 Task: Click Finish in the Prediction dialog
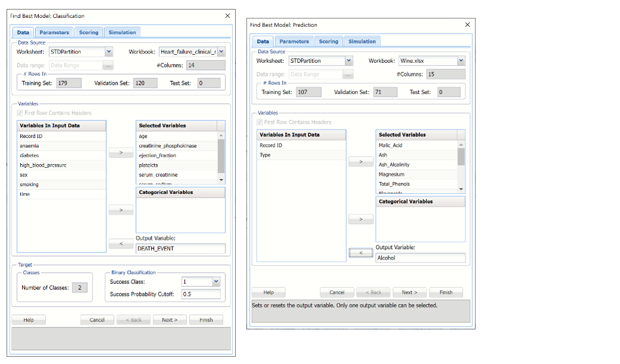(x=446, y=292)
